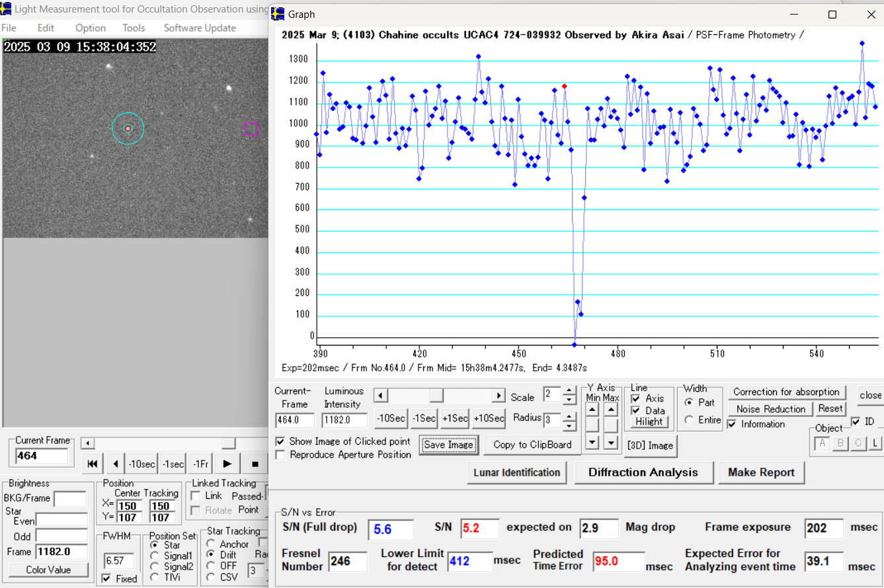
Task: Click graph scrollbar left arrow
Action: pos(380,396)
